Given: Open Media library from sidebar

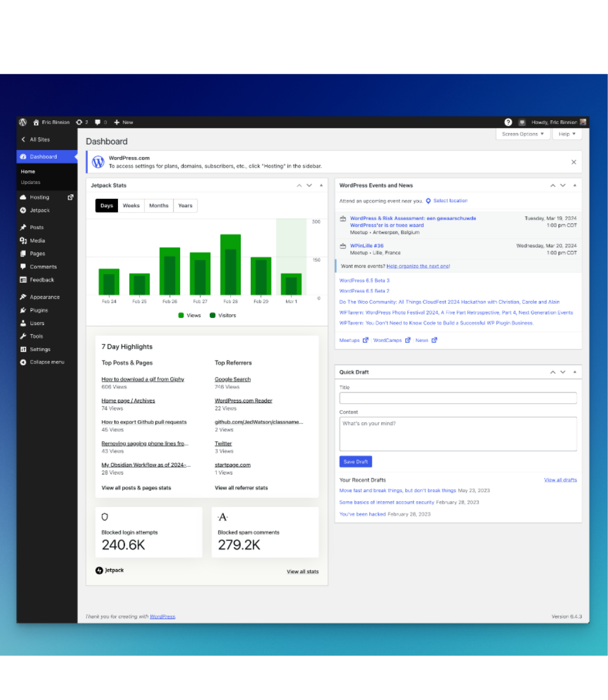Looking at the screenshot, I should [37, 241].
